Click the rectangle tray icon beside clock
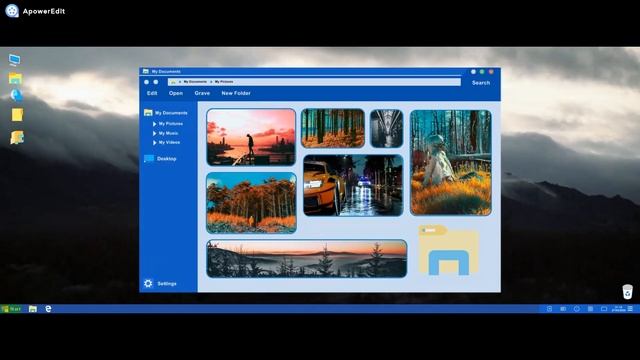Image resolution: width=640 pixels, height=360 pixels. coord(604,309)
